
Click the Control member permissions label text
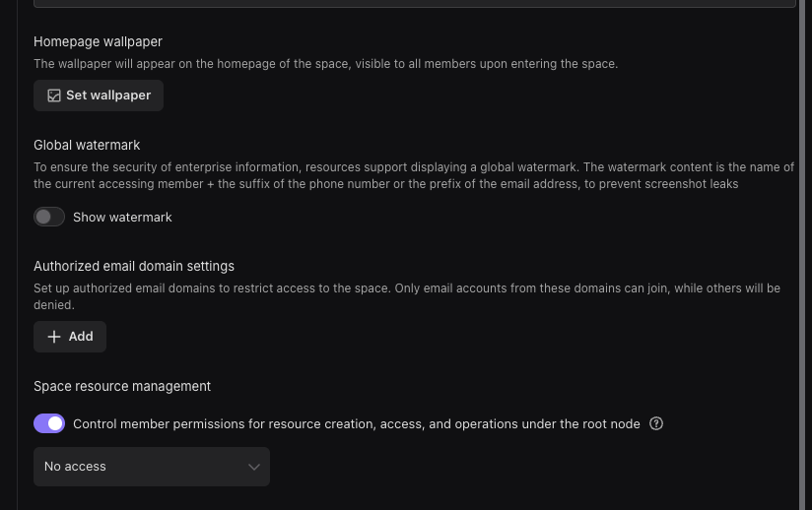(356, 423)
